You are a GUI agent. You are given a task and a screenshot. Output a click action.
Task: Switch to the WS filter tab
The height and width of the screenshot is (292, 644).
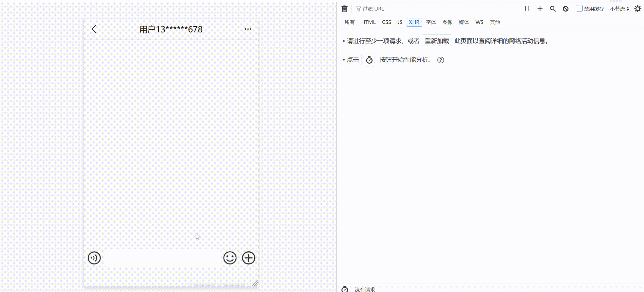[479, 22]
